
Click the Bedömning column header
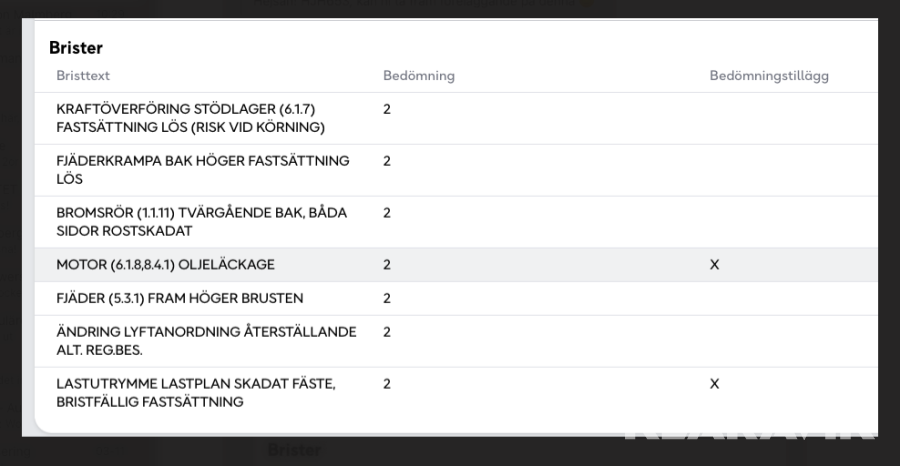(x=418, y=76)
